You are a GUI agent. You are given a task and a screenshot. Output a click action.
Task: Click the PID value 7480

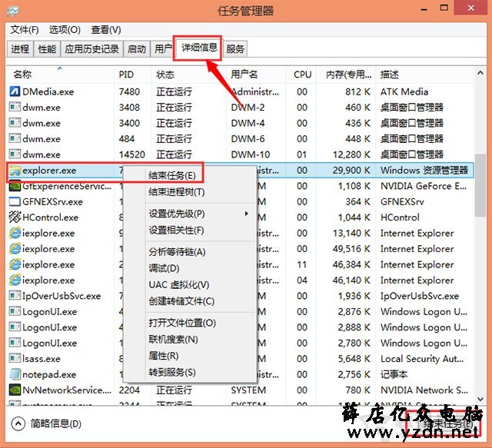129,91
